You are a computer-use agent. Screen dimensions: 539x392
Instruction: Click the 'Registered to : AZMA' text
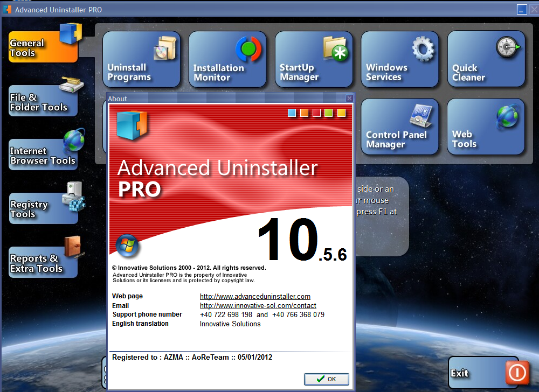tap(192, 358)
